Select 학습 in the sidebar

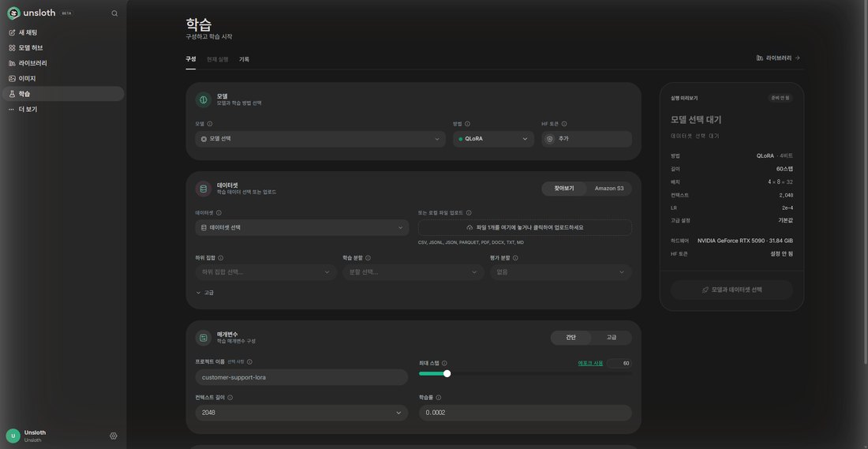click(x=63, y=94)
